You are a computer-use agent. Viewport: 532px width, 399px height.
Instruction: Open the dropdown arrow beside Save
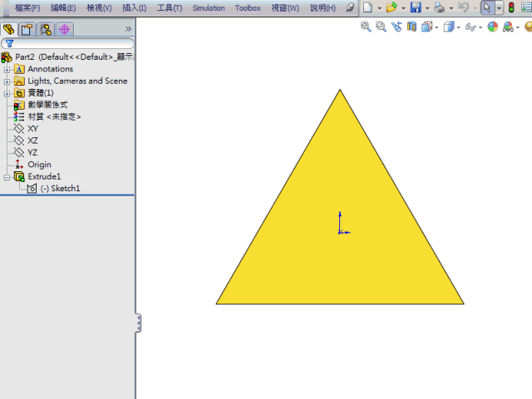pyautogui.click(x=427, y=7)
